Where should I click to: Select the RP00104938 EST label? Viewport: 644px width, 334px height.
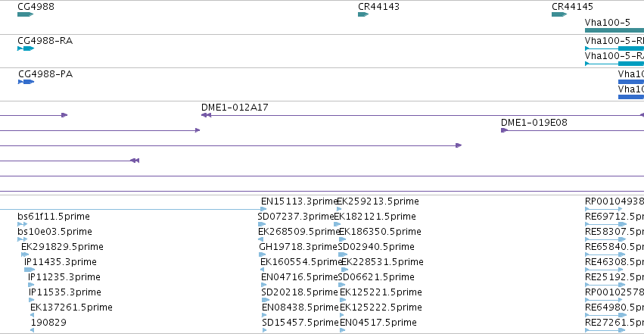coord(614,201)
